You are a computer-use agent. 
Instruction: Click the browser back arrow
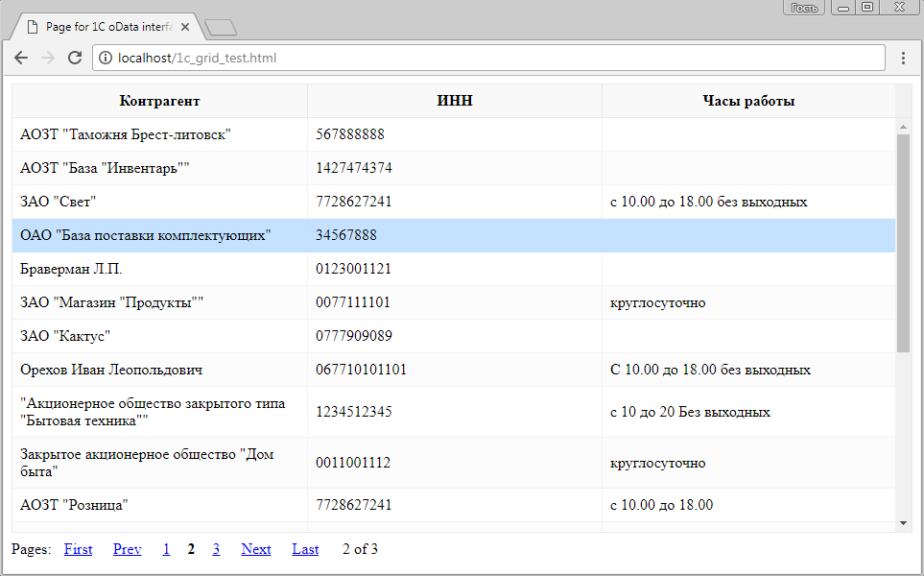click(x=21, y=59)
